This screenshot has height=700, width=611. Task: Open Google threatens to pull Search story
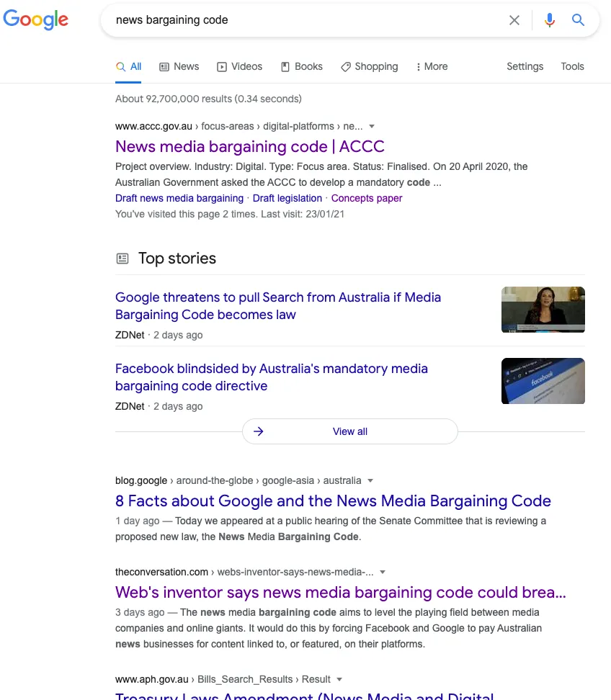click(278, 306)
